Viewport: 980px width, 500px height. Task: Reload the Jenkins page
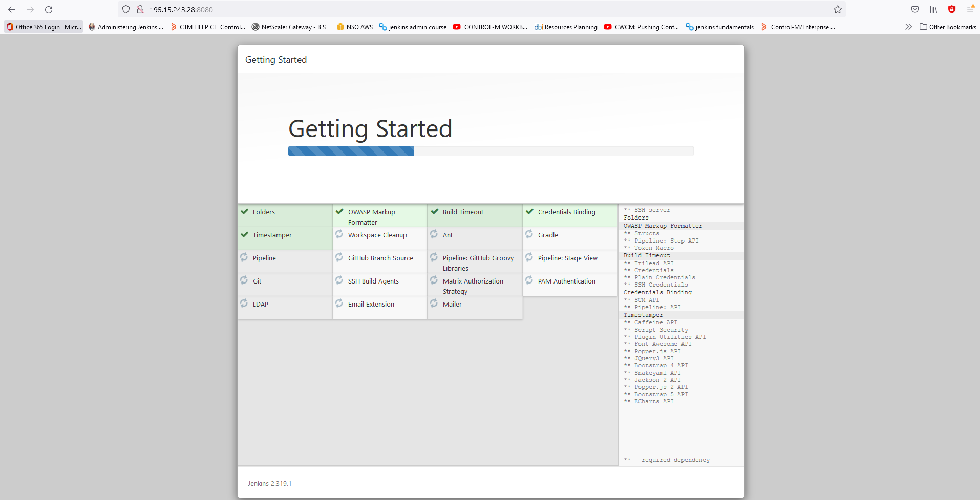point(49,9)
